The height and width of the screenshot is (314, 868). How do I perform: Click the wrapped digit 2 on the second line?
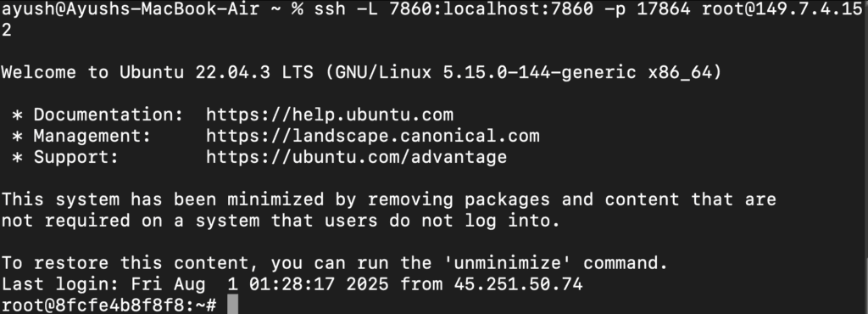[x=6, y=30]
